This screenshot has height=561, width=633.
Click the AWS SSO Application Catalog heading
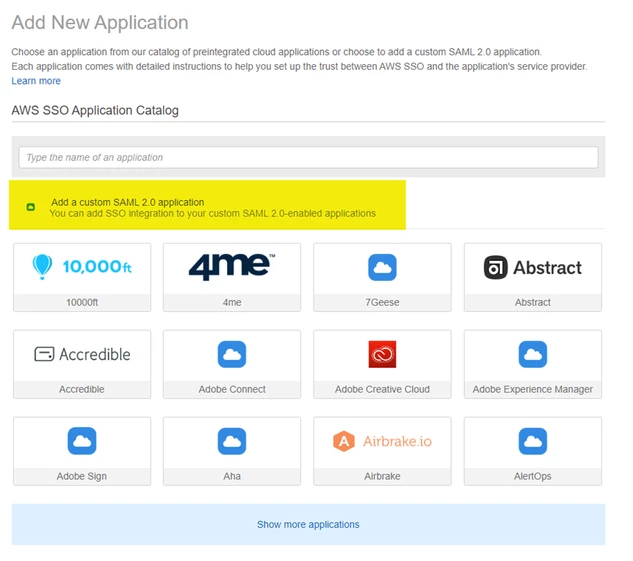click(95, 110)
